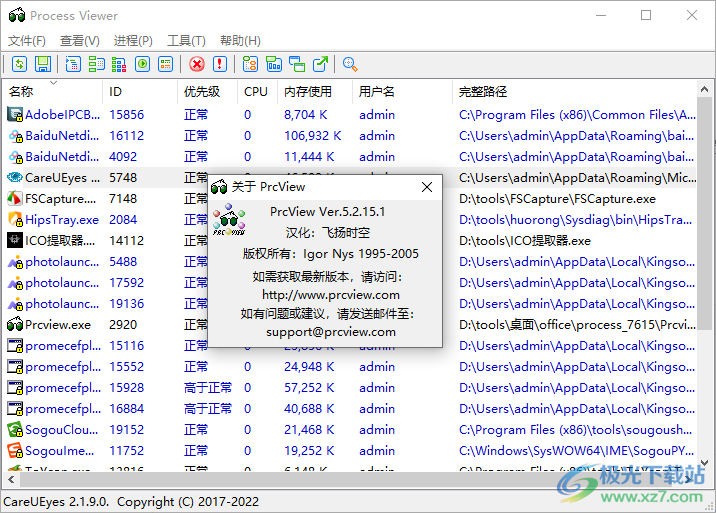This screenshot has width=716, height=513.
Task: Click the Process Viewer title bar binoculars icon
Action: pyautogui.click(x=17, y=16)
